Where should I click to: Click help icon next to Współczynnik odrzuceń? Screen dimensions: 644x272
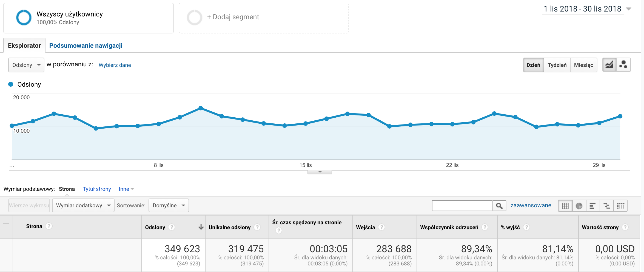(x=485, y=227)
